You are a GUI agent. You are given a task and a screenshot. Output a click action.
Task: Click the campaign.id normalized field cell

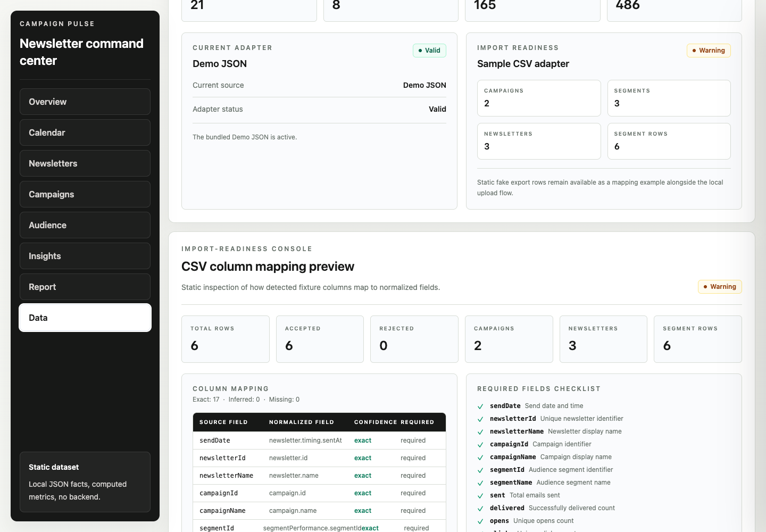(287, 493)
